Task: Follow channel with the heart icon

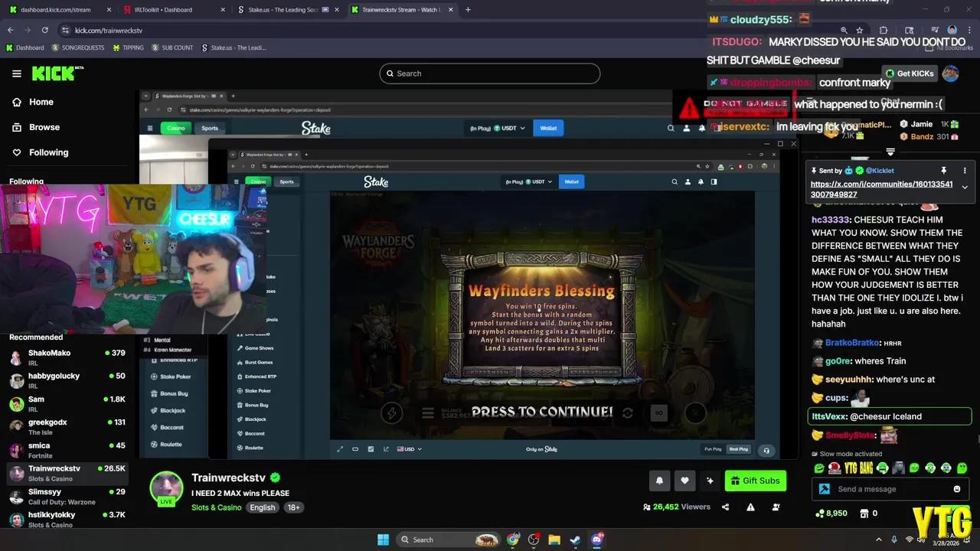Action: click(684, 481)
